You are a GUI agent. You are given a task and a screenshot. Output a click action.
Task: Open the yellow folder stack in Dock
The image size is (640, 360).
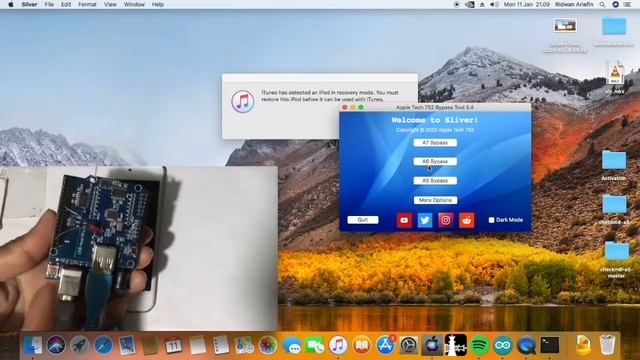[584, 345]
